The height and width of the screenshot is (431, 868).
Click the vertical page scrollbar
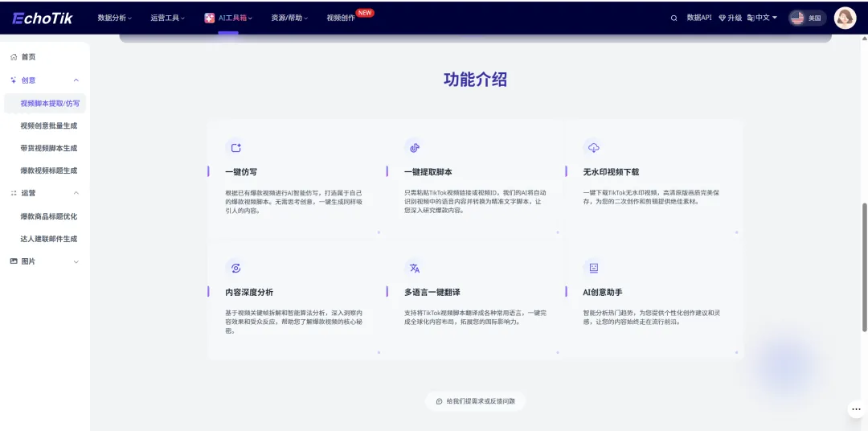[x=864, y=265]
